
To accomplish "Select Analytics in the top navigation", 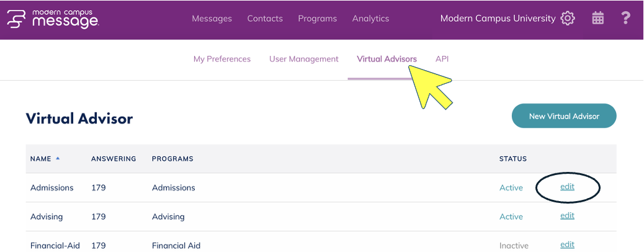I will [x=370, y=19].
